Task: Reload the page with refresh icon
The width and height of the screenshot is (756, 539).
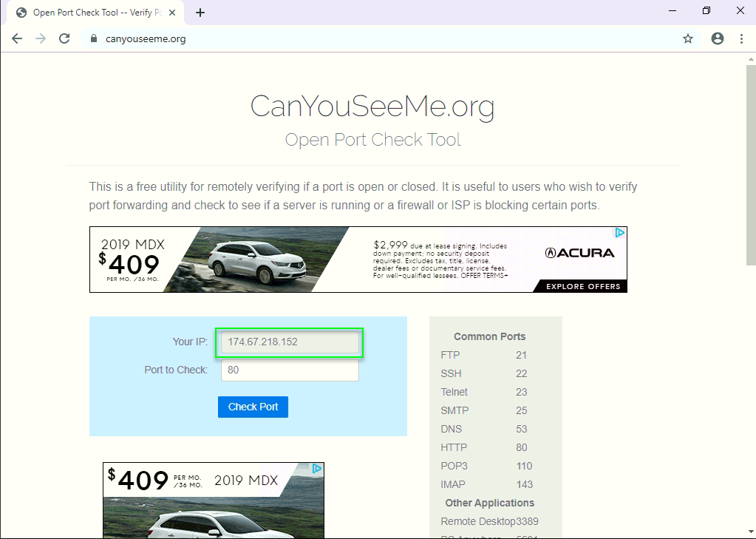Action: (x=64, y=38)
